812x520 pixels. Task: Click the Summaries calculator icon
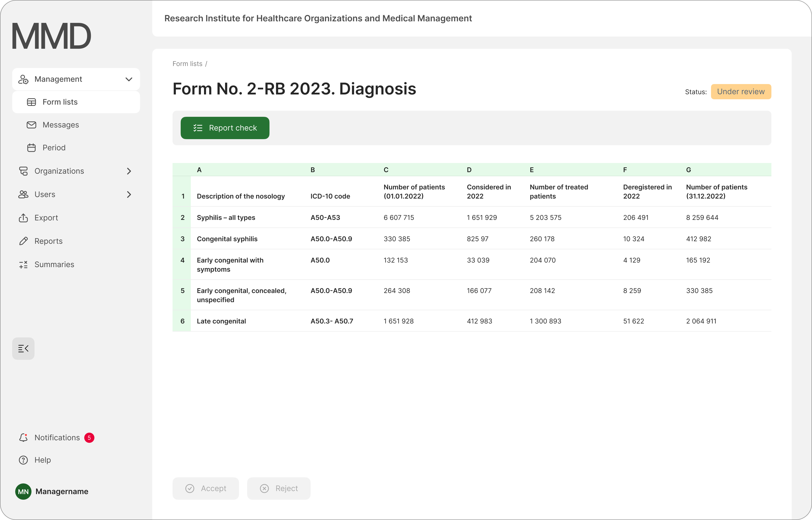[23, 264]
